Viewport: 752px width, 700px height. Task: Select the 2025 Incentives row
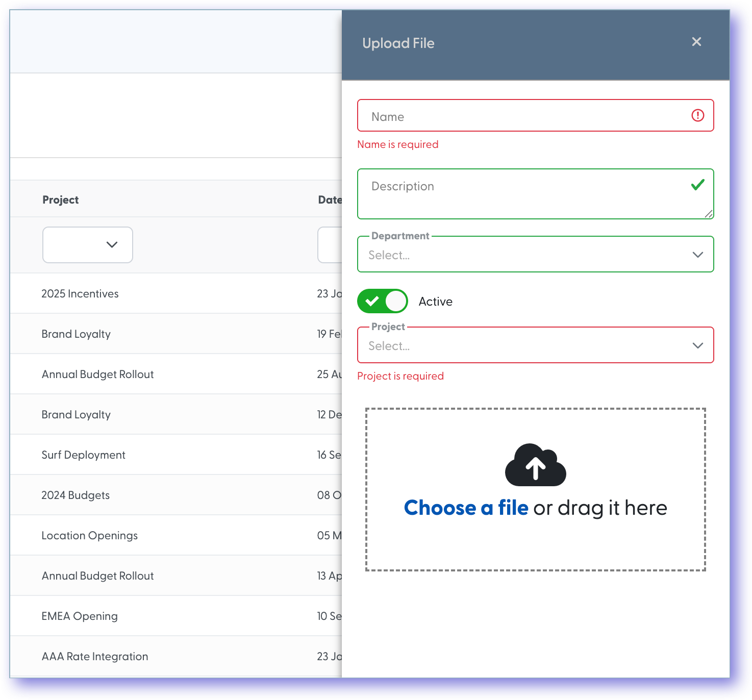pyautogui.click(x=176, y=293)
